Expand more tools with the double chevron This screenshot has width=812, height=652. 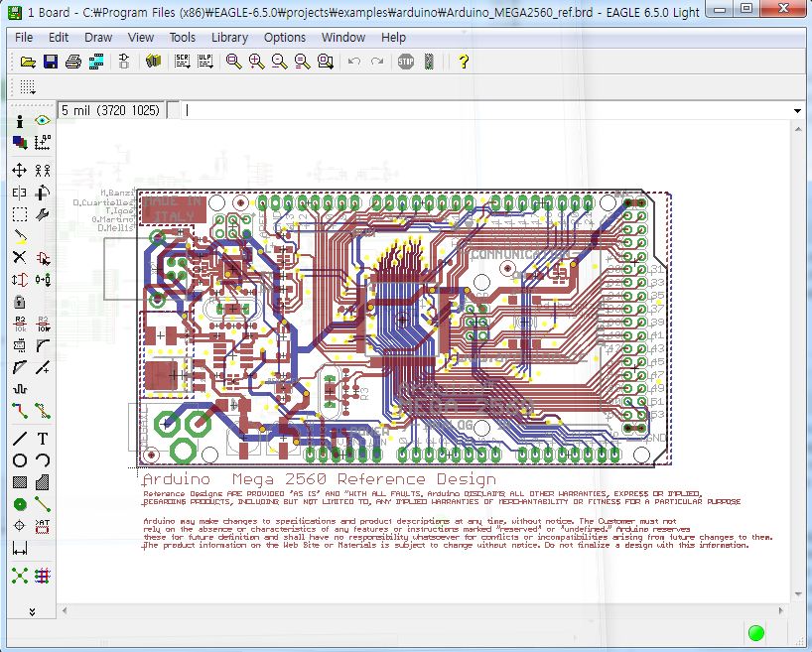click(32, 612)
